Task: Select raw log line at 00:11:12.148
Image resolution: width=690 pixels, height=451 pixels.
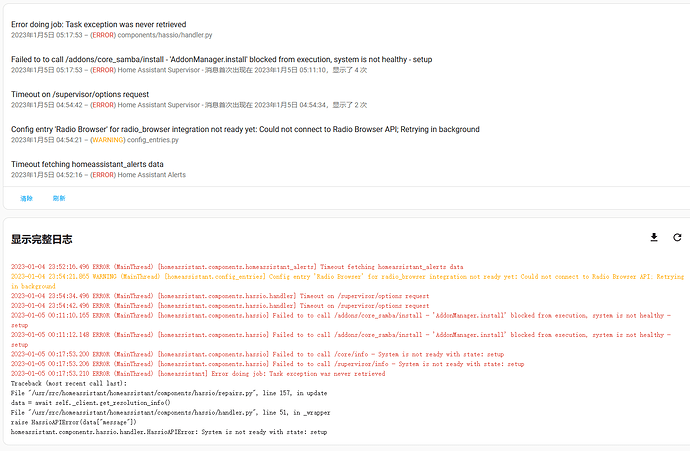Action: (341, 339)
